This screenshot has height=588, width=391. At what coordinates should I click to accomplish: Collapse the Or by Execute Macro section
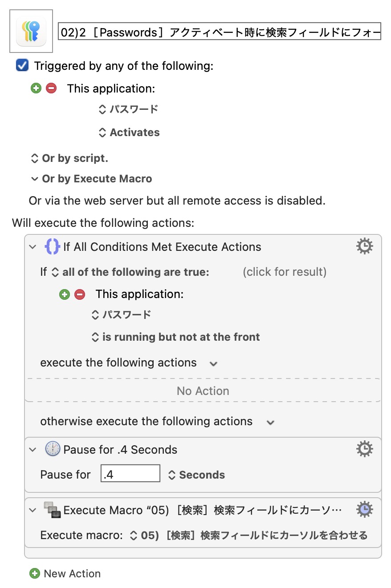click(x=34, y=179)
